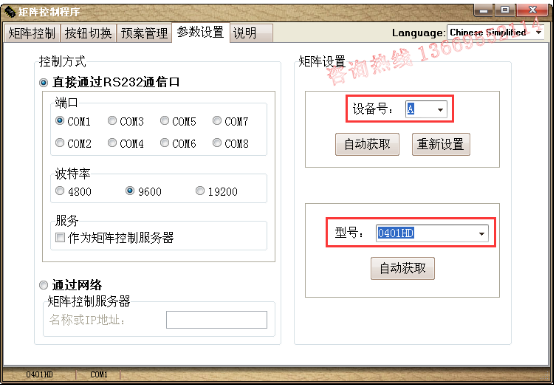The height and width of the screenshot is (385, 554).
Task: Select COM1 port radio button
Action: [59, 121]
